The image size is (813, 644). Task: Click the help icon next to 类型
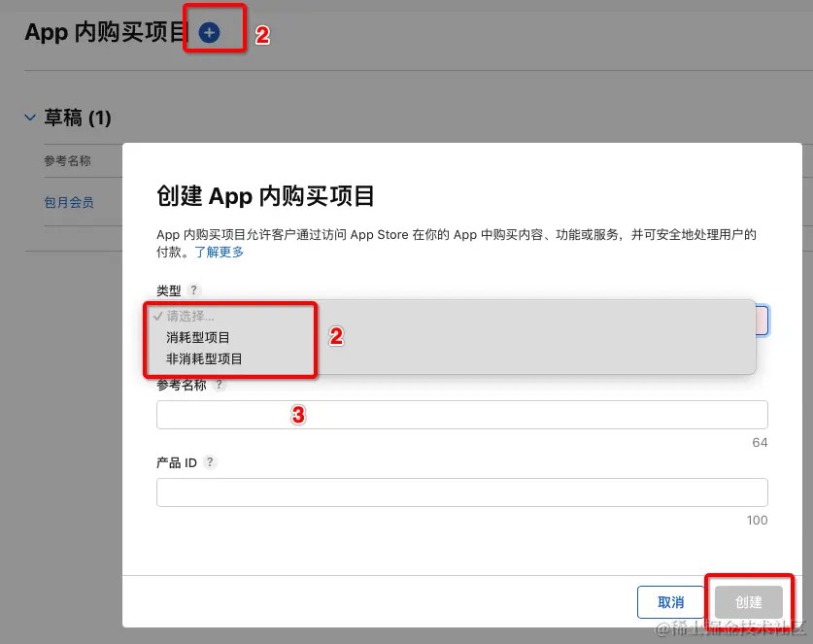(x=194, y=289)
